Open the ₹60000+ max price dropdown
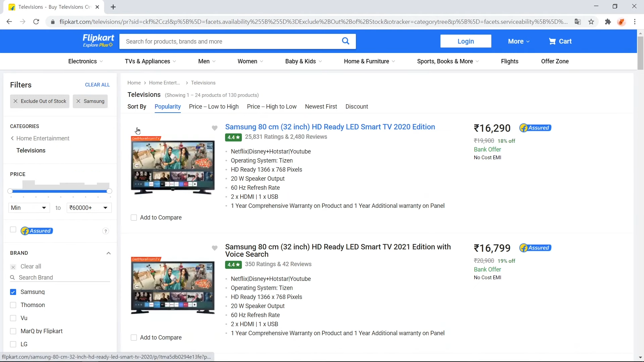 click(x=89, y=208)
